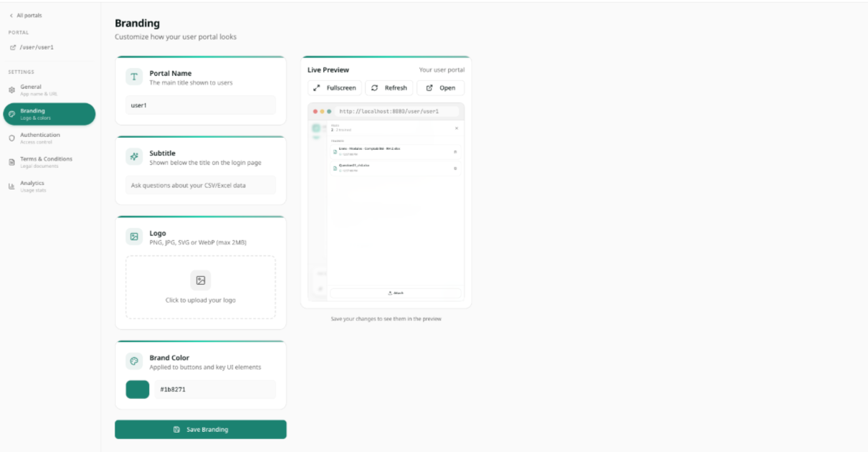Viewport: 868px width, 452px height.
Task: Close the files panel in preview
Action: click(x=457, y=128)
